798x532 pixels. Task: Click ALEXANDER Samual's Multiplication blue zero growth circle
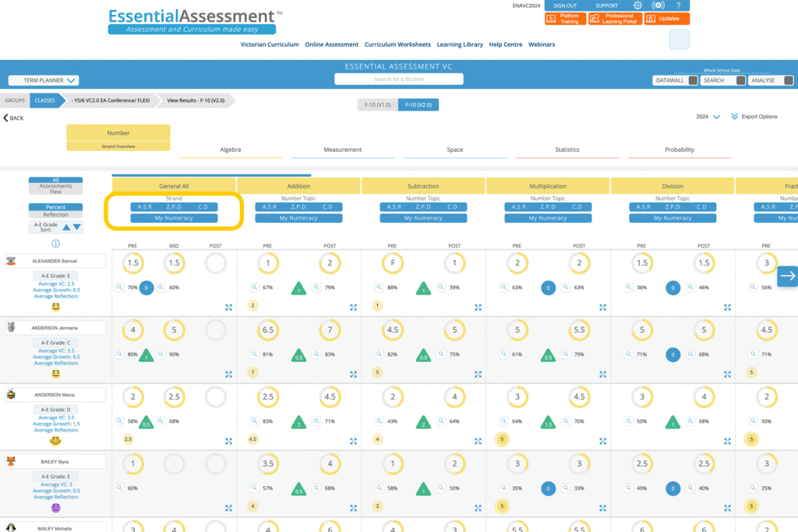pyautogui.click(x=548, y=287)
